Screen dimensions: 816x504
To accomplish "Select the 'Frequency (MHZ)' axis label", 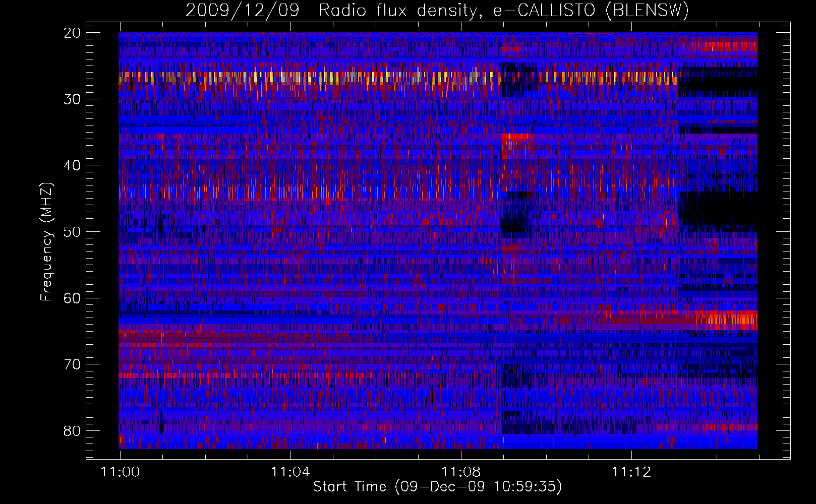I will pyautogui.click(x=46, y=242).
